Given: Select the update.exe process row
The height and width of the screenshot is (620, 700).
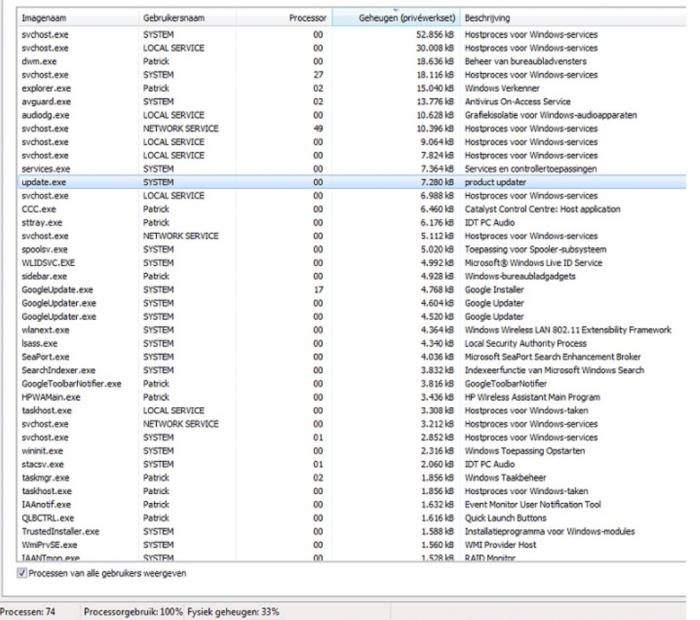Looking at the screenshot, I should pos(351,182).
